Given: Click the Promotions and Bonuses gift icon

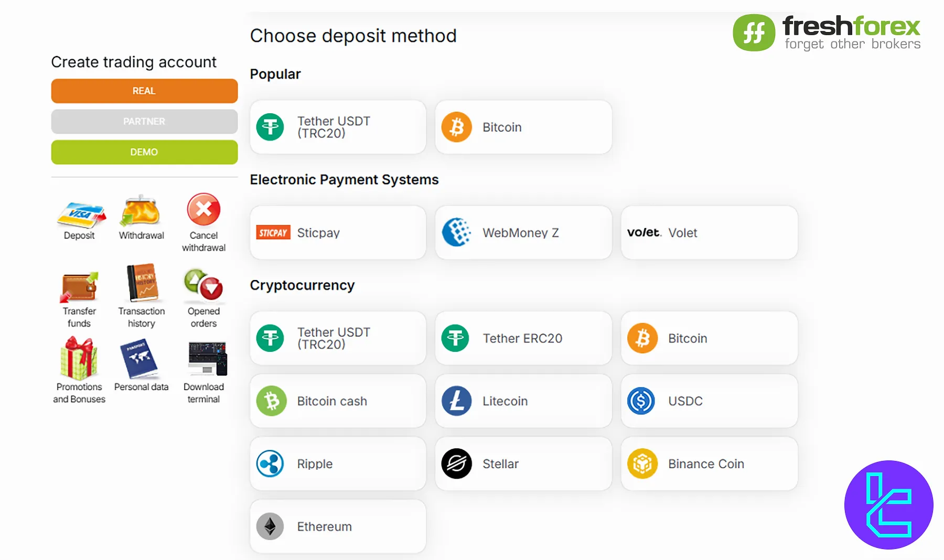Looking at the screenshot, I should click(x=79, y=359).
